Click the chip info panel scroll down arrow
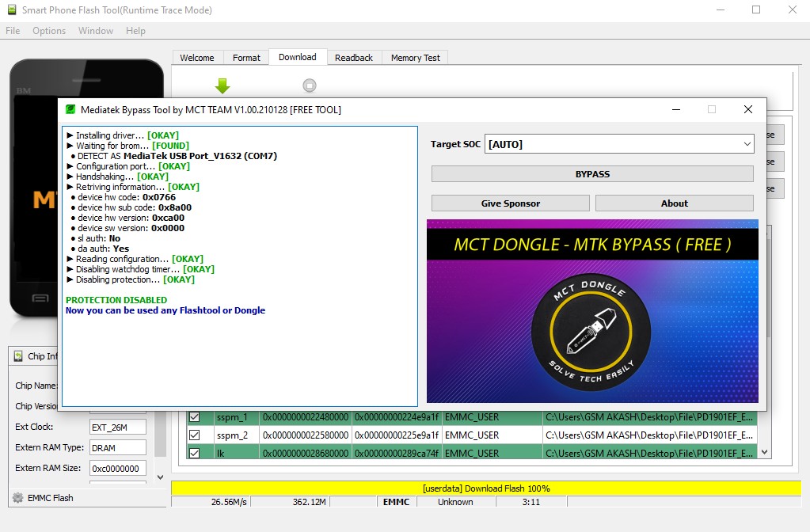The height and width of the screenshot is (532, 810). point(160,477)
